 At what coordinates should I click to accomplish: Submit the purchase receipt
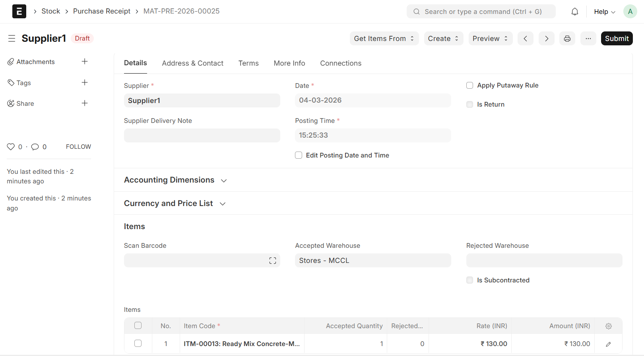[x=616, y=39]
